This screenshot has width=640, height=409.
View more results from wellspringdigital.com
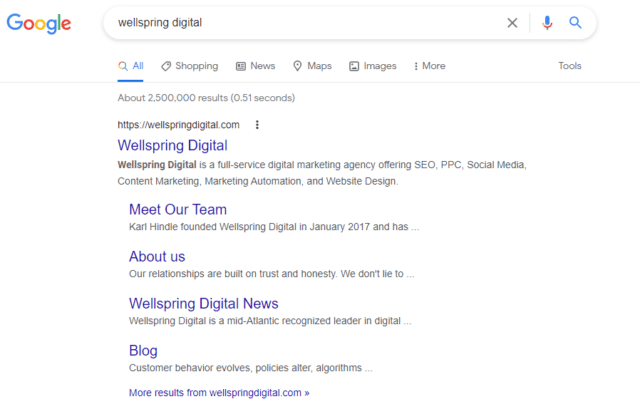pyautogui.click(x=219, y=393)
